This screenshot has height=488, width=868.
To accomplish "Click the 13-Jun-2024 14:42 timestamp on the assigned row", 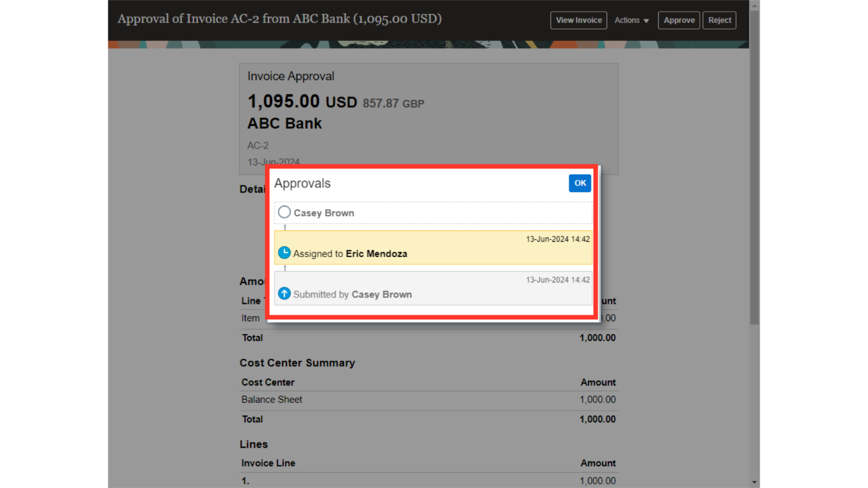I will [558, 239].
